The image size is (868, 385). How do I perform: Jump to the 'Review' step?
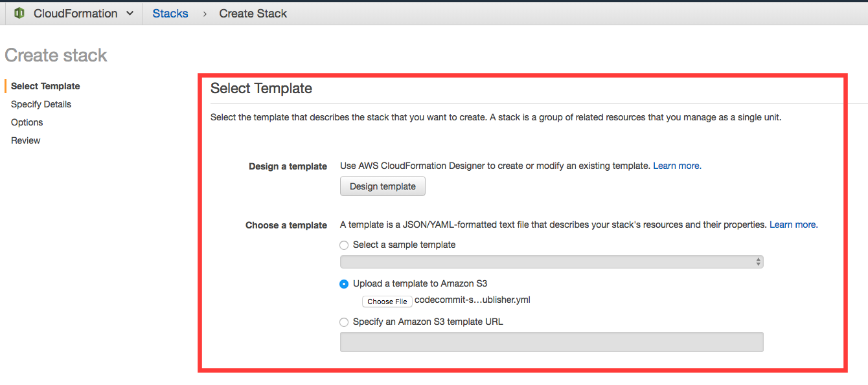click(25, 140)
